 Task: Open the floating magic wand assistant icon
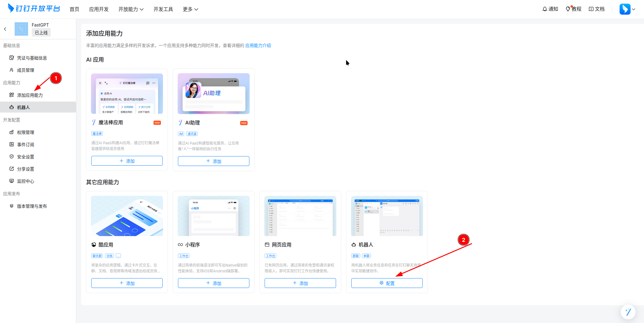click(x=628, y=312)
